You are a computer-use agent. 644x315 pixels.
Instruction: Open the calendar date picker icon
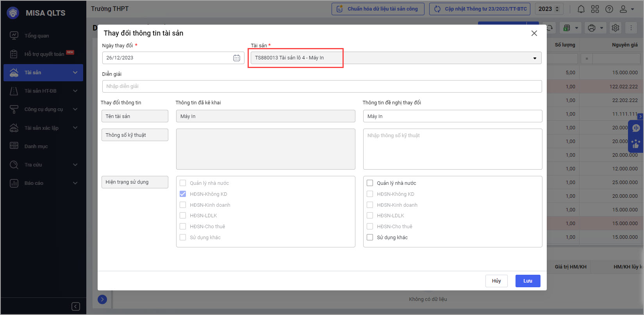[x=236, y=58]
